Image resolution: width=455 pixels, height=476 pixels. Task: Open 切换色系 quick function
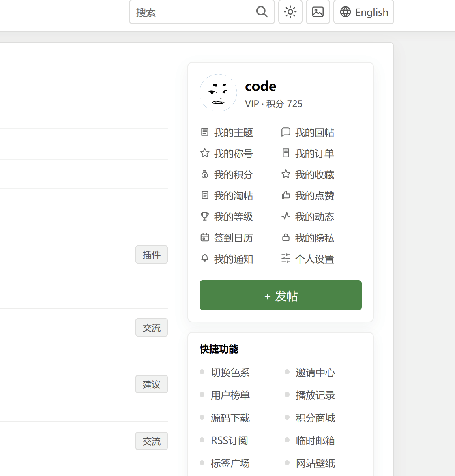pyautogui.click(x=230, y=373)
